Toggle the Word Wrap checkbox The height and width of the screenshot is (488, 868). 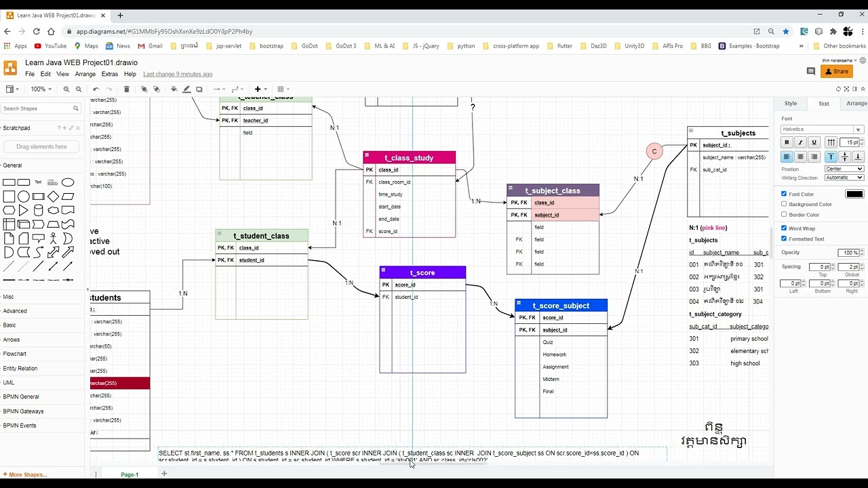(784, 228)
